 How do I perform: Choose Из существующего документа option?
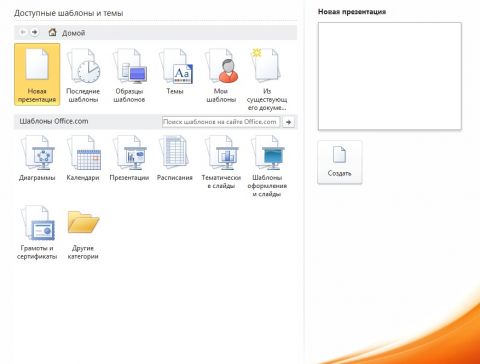[x=267, y=79]
